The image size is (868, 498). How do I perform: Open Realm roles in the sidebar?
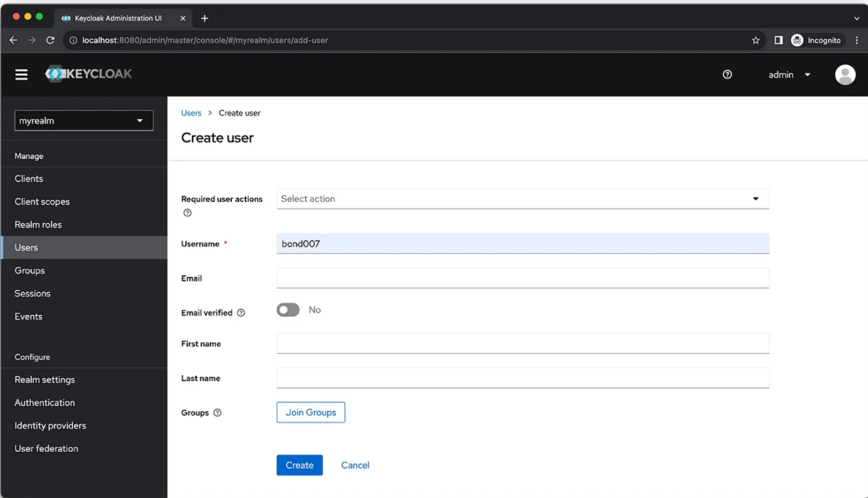(x=83, y=225)
